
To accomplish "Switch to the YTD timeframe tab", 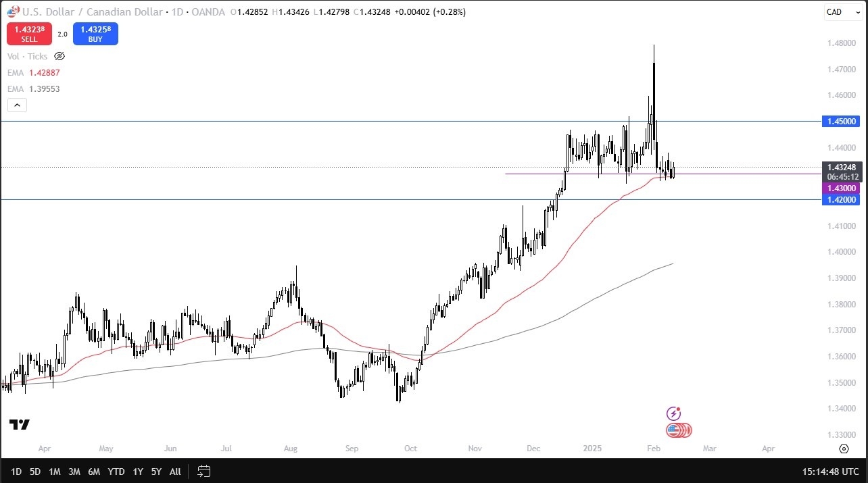I will 116,472.
